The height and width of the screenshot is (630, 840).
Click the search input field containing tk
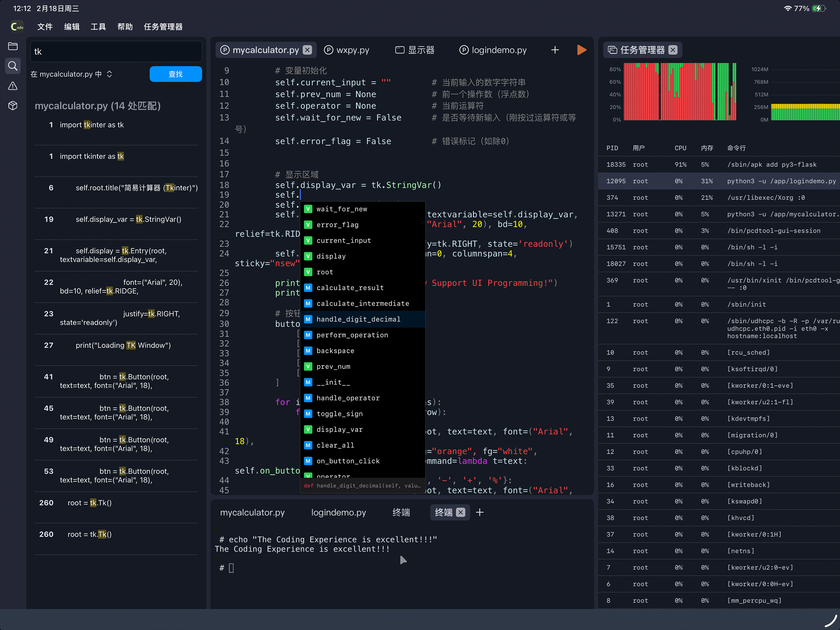[x=116, y=51]
